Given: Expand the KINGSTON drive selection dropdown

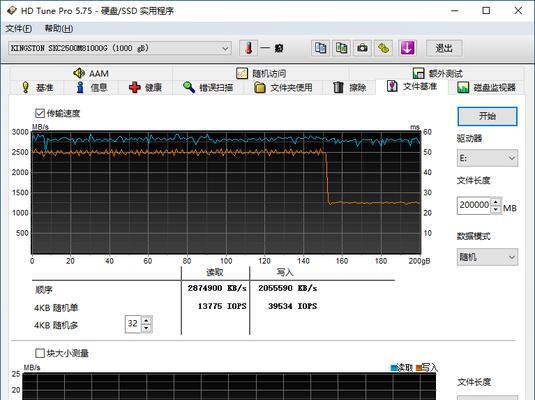Looking at the screenshot, I should pyautogui.click(x=120, y=48).
